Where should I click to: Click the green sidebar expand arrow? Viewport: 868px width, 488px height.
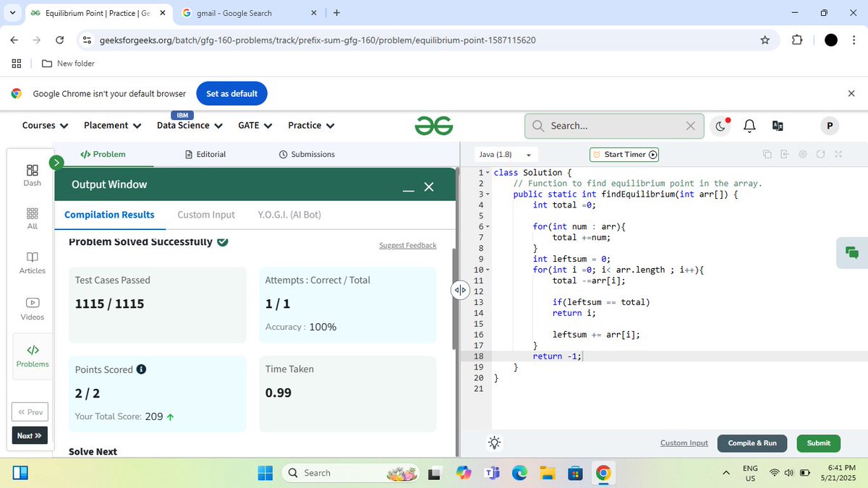[x=56, y=163]
